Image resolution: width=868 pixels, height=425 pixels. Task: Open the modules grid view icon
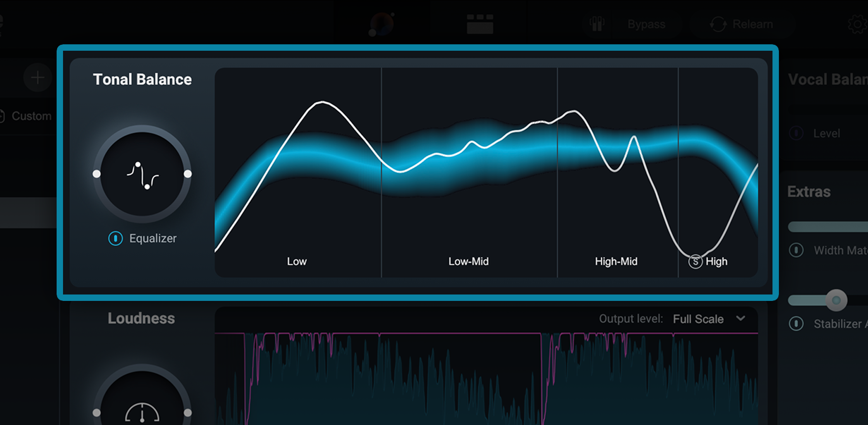click(480, 24)
